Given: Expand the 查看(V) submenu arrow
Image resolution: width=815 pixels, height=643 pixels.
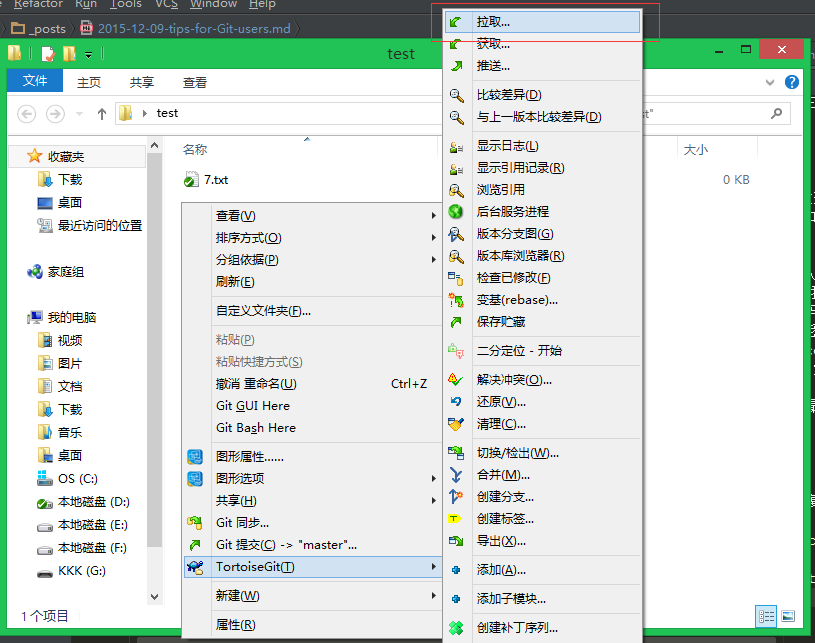Looking at the screenshot, I should pyautogui.click(x=433, y=216).
